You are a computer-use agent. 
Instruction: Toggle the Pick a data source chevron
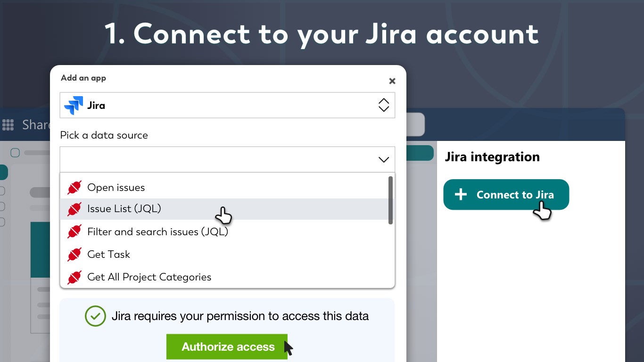click(384, 160)
